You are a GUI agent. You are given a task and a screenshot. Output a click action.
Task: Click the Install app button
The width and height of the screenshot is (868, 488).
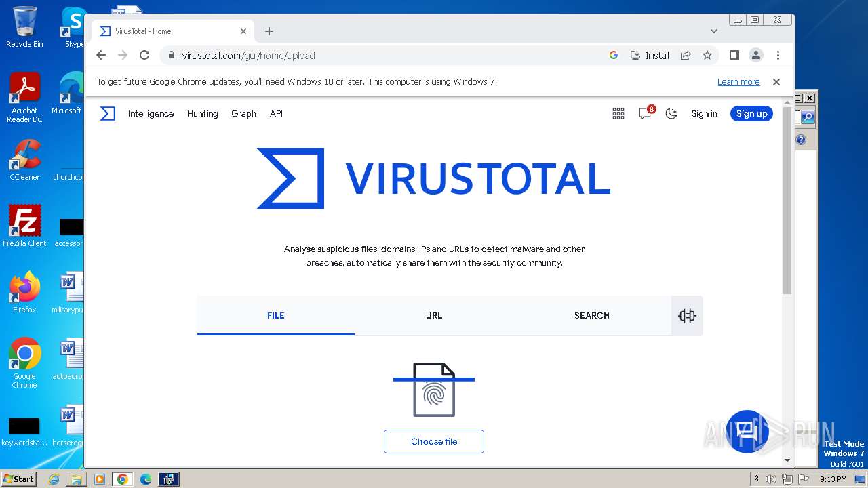[650, 56]
